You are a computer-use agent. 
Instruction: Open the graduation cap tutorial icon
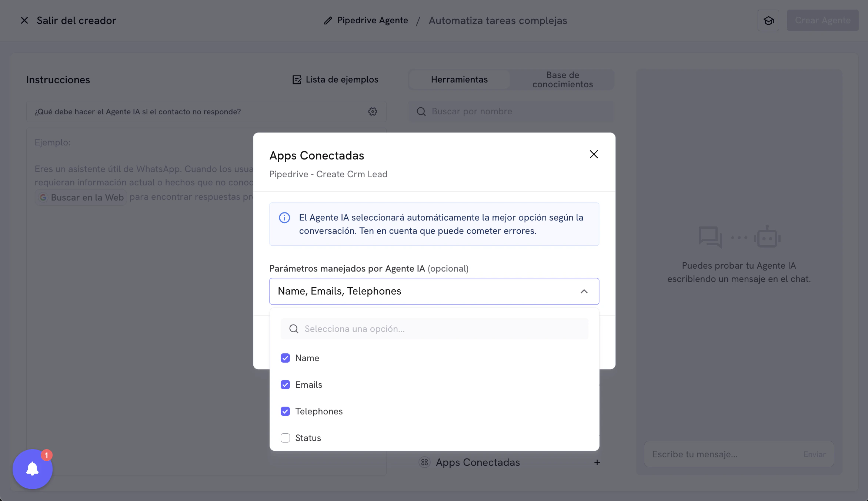click(x=768, y=20)
